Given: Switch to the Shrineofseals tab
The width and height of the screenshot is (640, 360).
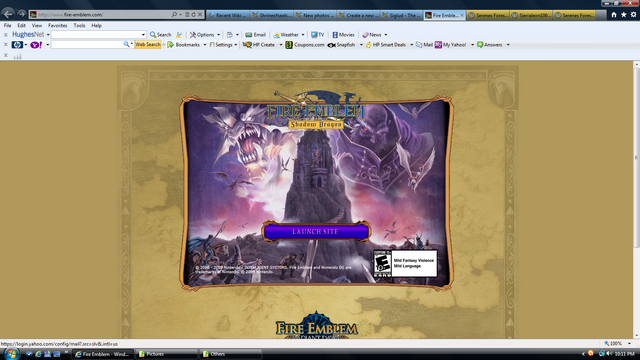Looking at the screenshot, I should coord(271,15).
